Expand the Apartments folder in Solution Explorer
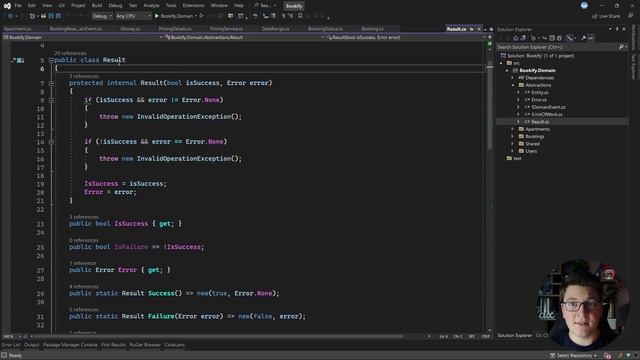Viewport: 640px width, 360px height. click(513, 129)
